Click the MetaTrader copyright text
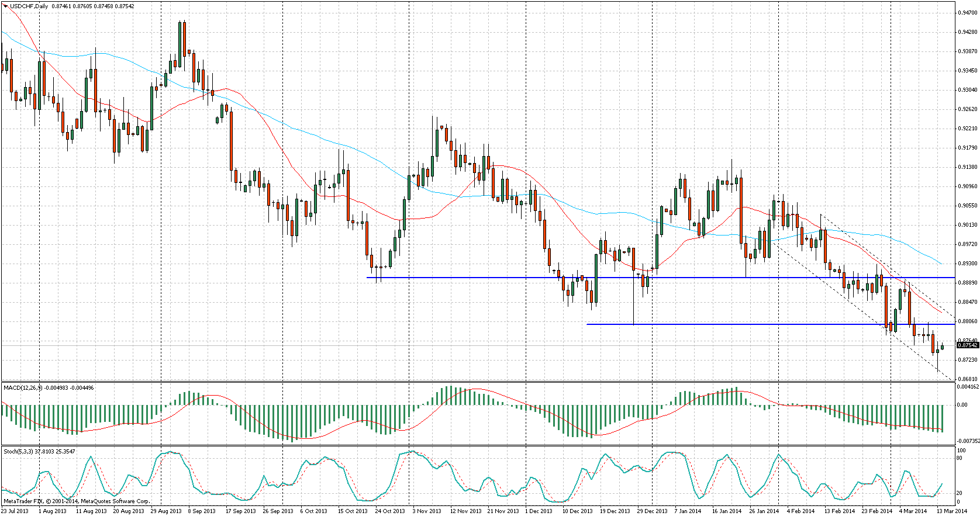980x516 pixels. point(76,501)
